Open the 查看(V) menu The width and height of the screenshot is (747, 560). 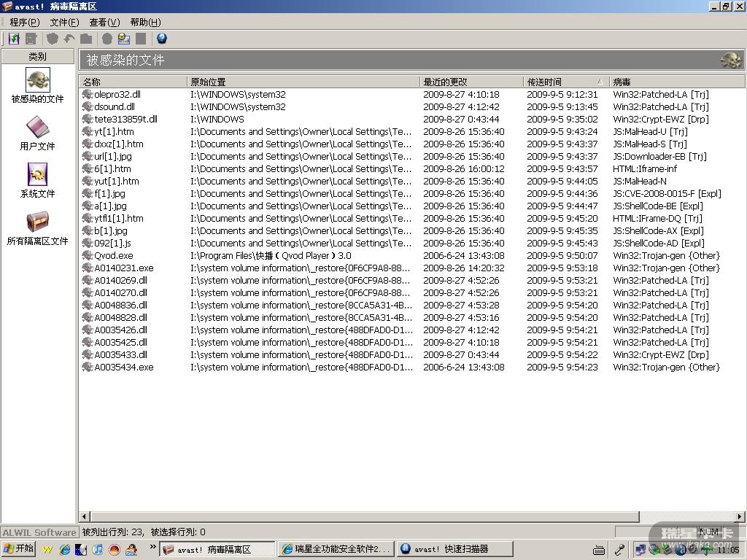click(x=104, y=23)
